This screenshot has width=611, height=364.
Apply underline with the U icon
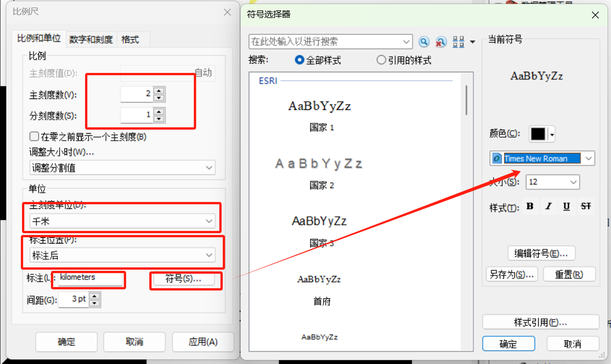point(566,206)
